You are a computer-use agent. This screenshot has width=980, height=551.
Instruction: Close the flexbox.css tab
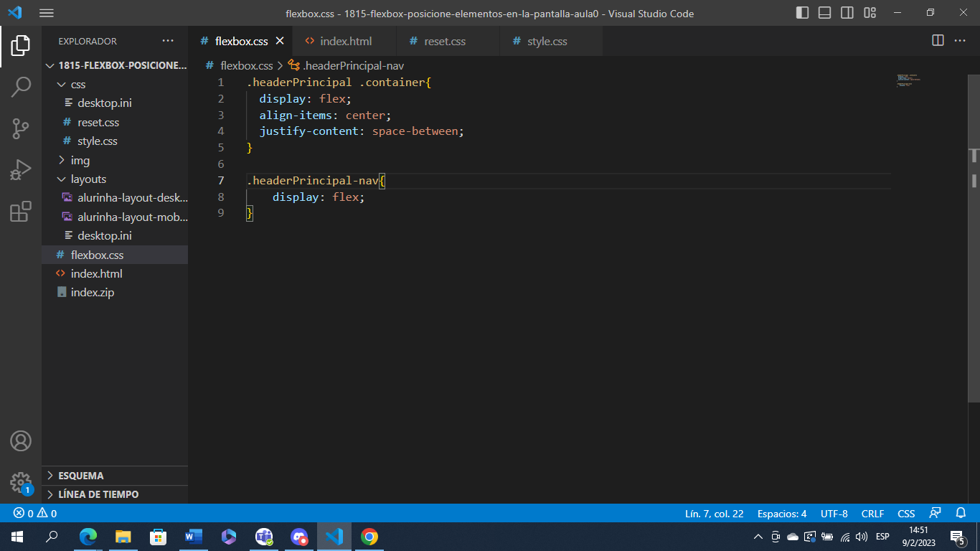click(x=280, y=41)
